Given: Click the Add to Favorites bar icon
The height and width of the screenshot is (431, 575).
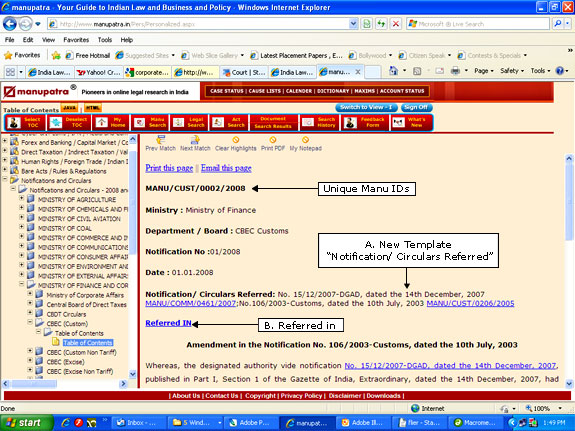Looking at the screenshot, I should tap(56, 55).
